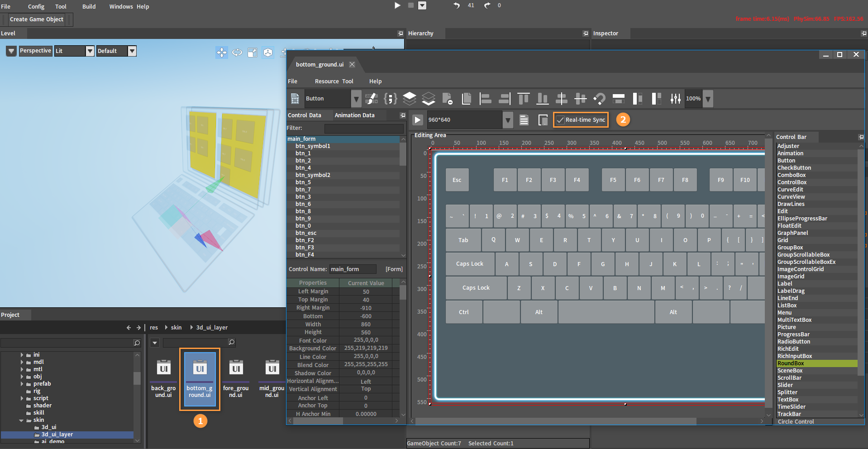Open the Default view dropdown
The image size is (868, 449).
(x=132, y=51)
